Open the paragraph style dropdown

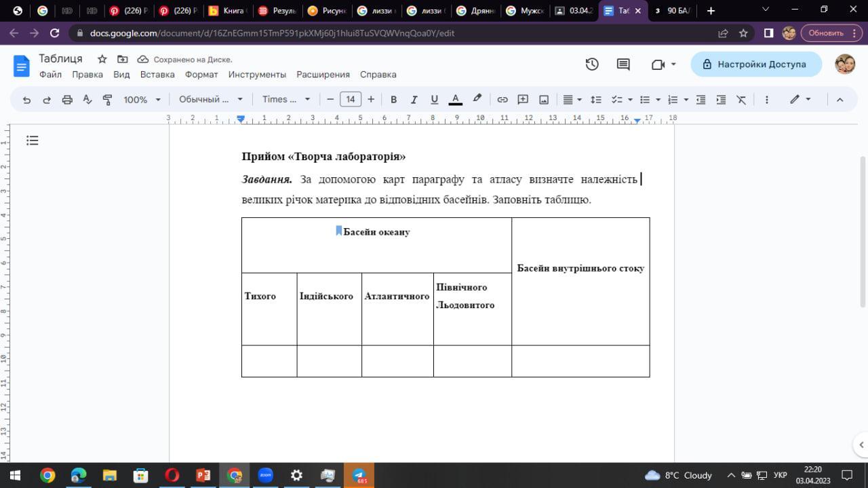point(210,100)
